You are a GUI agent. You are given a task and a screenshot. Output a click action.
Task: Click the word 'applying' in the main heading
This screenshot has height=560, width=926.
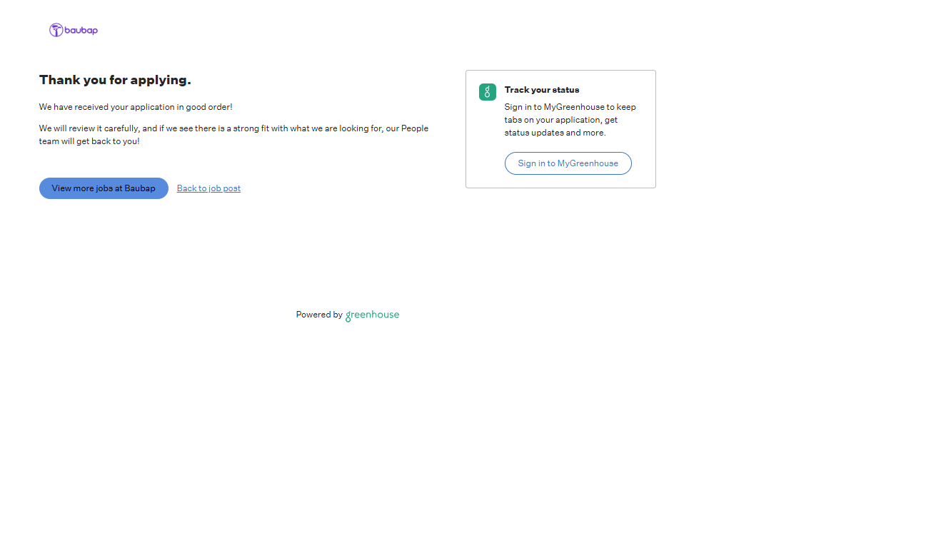pos(160,80)
